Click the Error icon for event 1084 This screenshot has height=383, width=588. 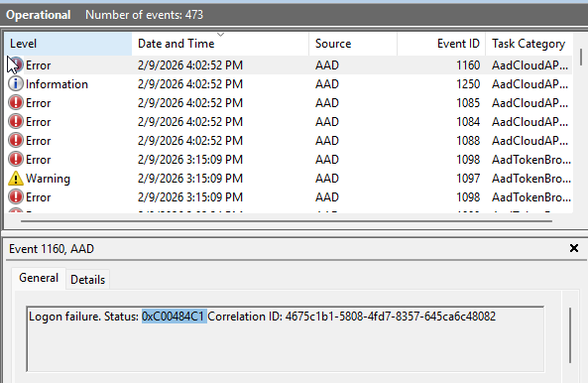pyautogui.click(x=16, y=121)
